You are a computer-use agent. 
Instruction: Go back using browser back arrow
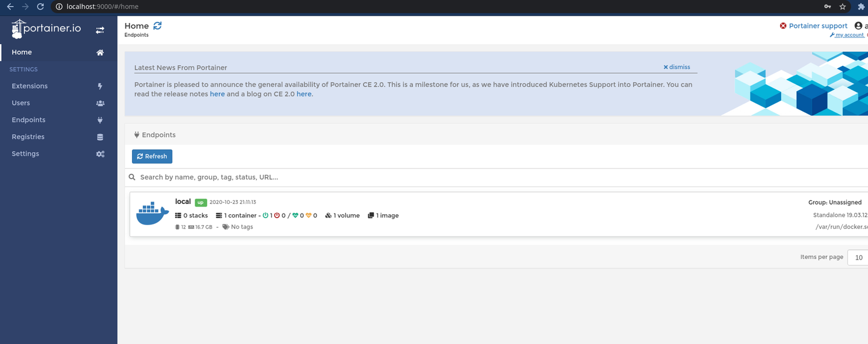[x=10, y=7]
